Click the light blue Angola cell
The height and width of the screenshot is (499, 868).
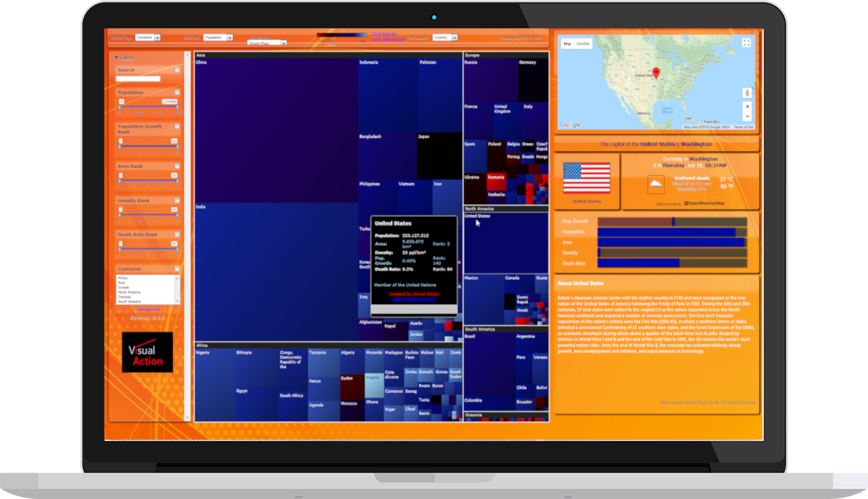tap(374, 386)
